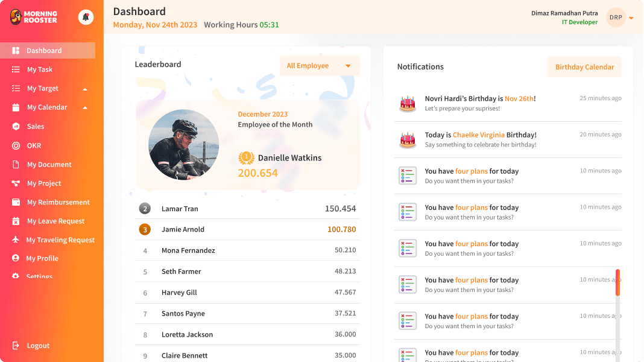
Task: Open the user account dropdown arrow
Action: click(631, 18)
